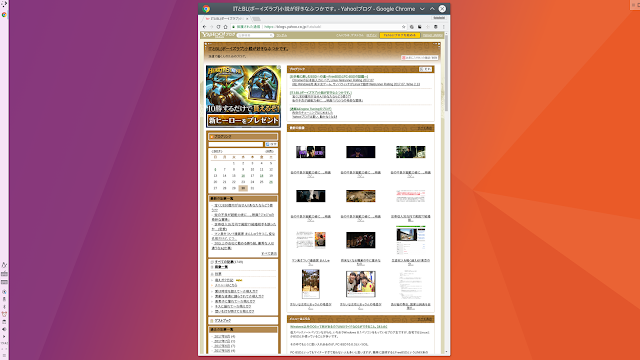Click the Yahoo blog header search field
This screenshot has height=360, width=640.
tap(255, 36)
